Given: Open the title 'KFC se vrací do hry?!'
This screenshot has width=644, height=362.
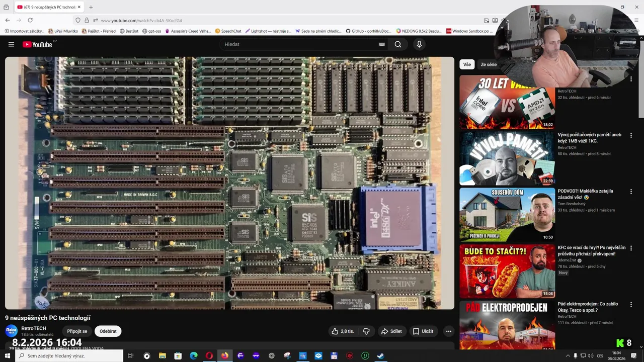Looking at the screenshot, I should (x=591, y=250).
